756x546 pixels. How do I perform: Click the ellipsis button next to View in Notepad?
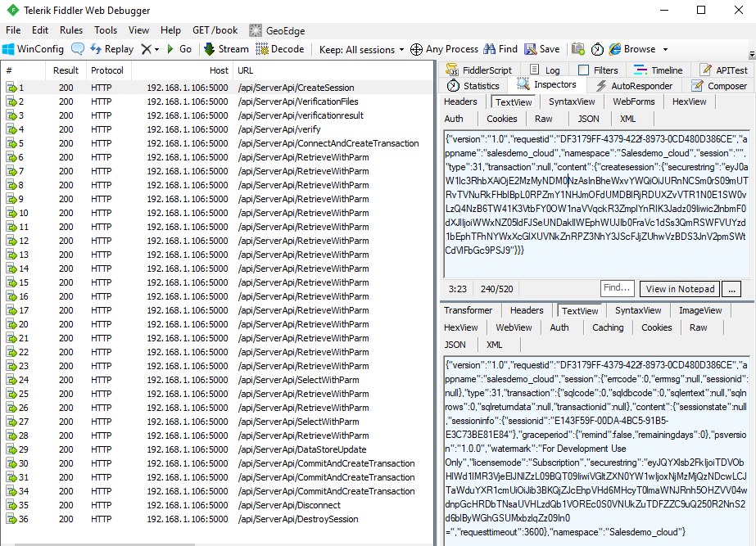click(732, 289)
